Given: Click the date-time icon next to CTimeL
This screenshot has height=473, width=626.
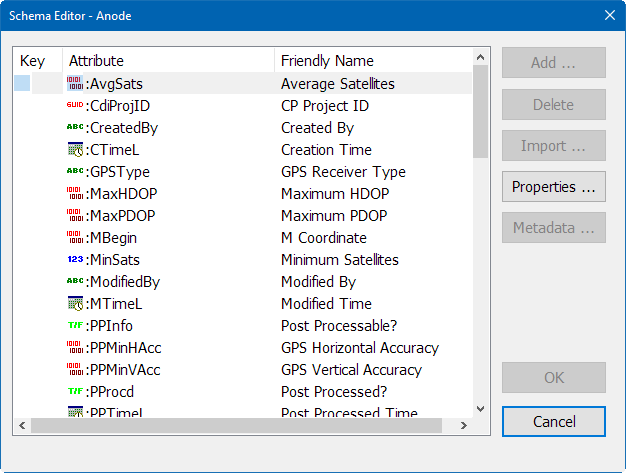Looking at the screenshot, I should tap(75, 149).
